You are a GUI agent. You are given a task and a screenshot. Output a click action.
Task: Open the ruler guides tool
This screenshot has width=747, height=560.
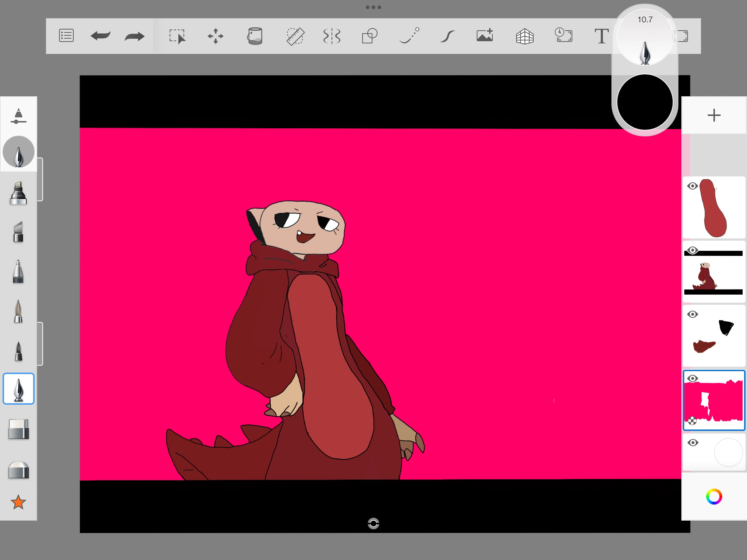[x=295, y=36]
